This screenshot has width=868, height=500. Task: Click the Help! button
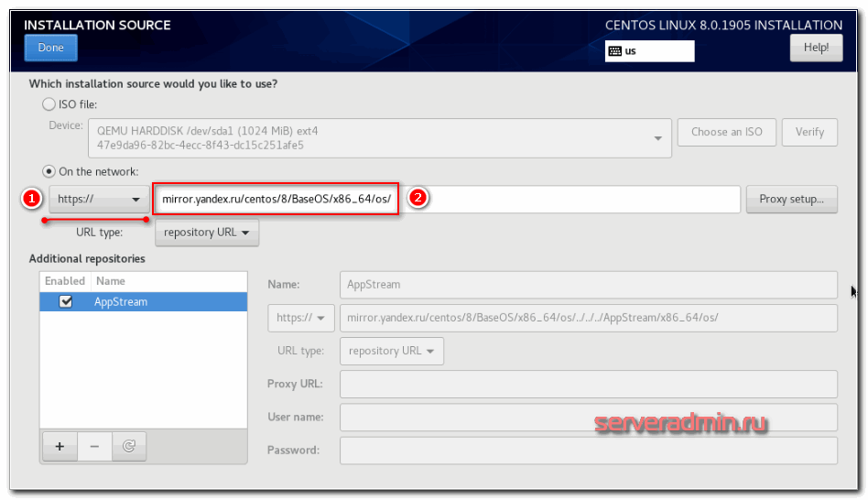815,48
